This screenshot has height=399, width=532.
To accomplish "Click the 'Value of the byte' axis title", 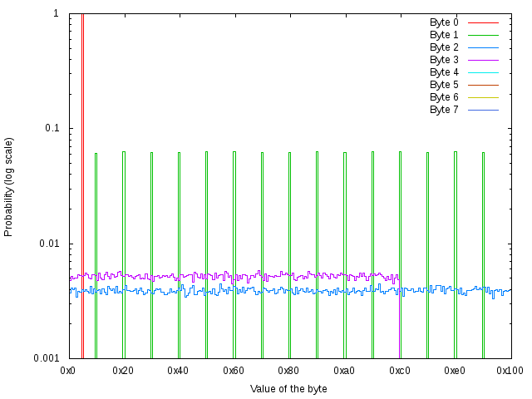I will [288, 389].
